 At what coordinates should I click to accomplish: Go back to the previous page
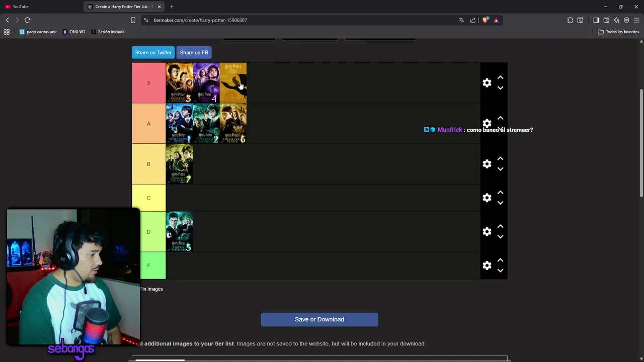click(7, 20)
